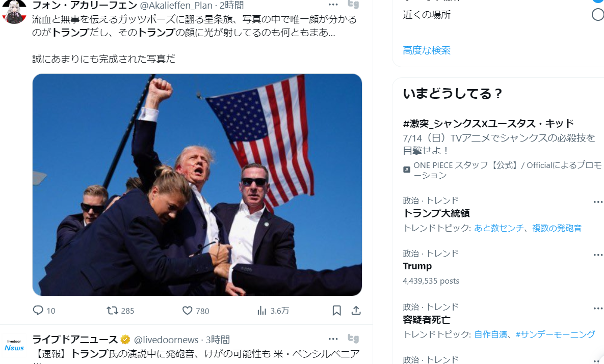Open the あと数センチ trend topic link

498,228
